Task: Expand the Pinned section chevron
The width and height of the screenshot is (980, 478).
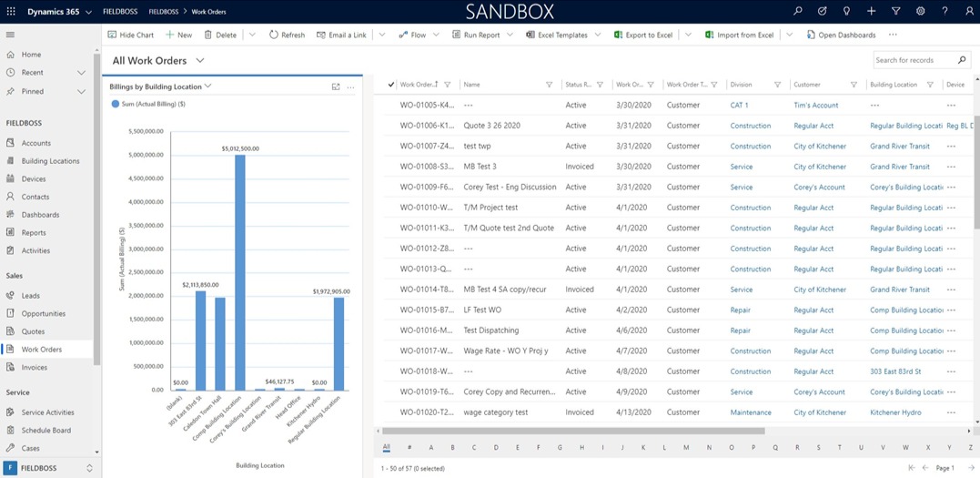Action: point(81,91)
